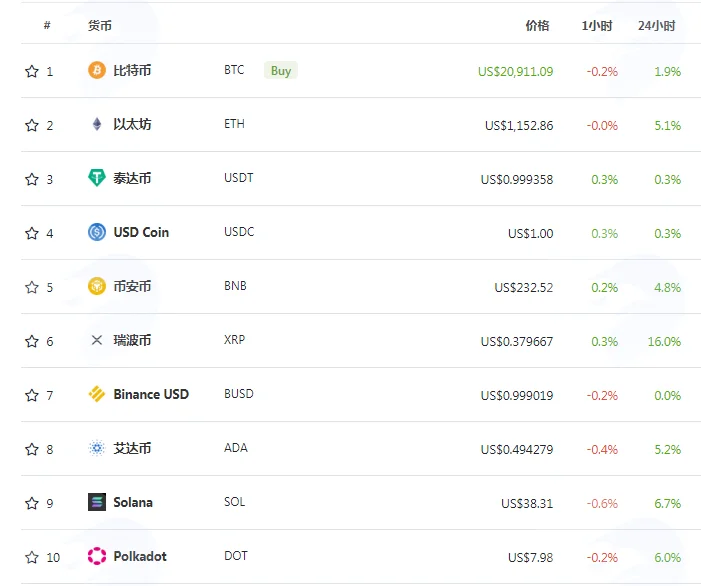The image size is (701, 586).
Task: Sort by the 1小时 column header
Action: (596, 25)
